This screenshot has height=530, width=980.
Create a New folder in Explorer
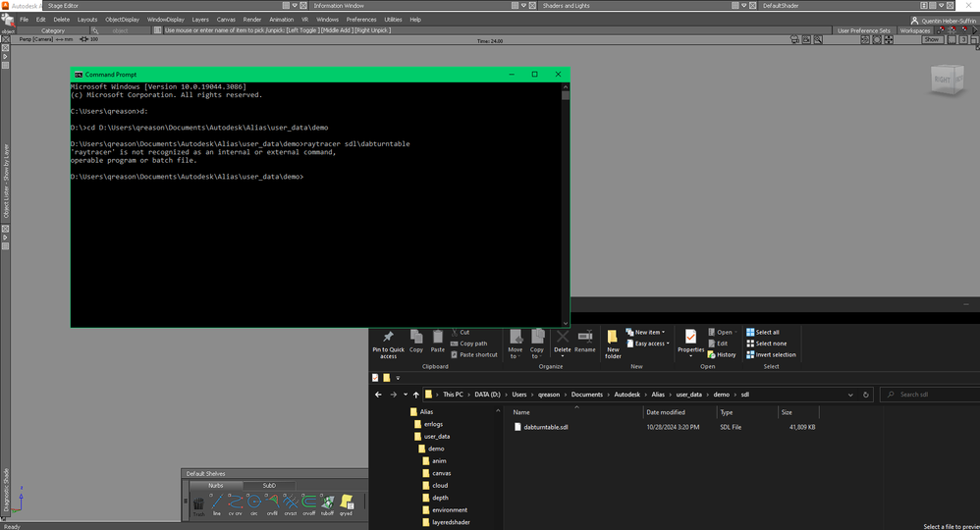613,344
